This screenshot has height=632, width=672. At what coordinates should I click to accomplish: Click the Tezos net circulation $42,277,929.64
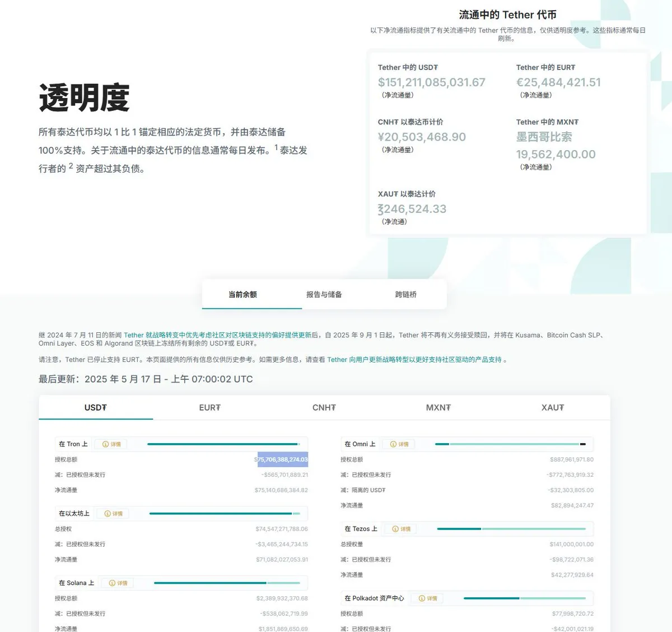click(572, 575)
